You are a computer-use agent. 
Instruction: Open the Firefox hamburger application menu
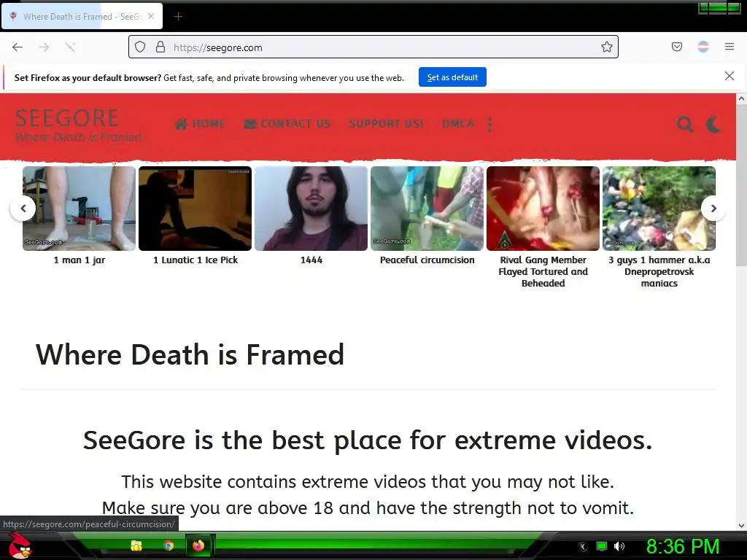click(x=729, y=47)
